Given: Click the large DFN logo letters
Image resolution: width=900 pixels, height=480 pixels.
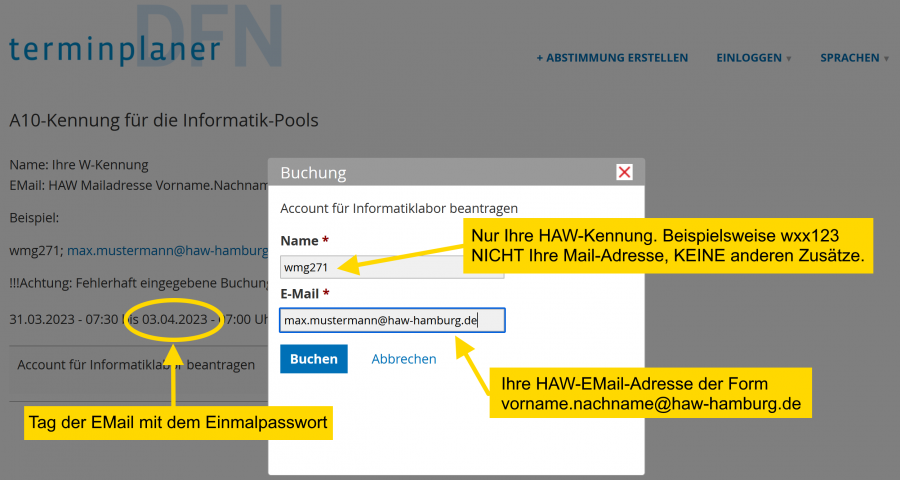Looking at the screenshot, I should 210,35.
